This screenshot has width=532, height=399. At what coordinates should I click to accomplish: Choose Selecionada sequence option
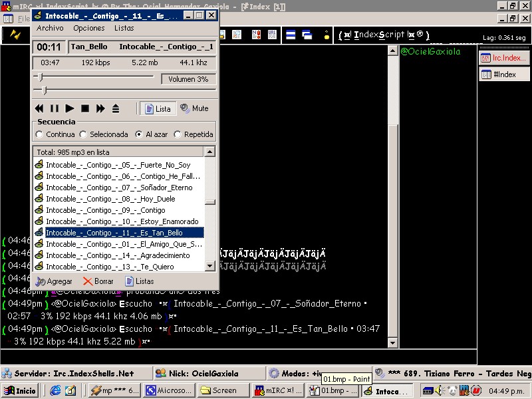click(x=84, y=134)
